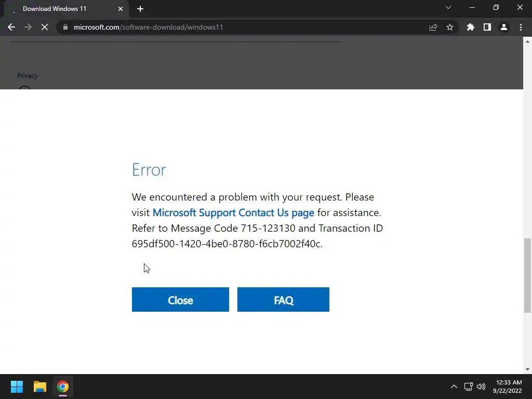Toggle the Chrome side panel icon
532x399 pixels.
pos(487,27)
